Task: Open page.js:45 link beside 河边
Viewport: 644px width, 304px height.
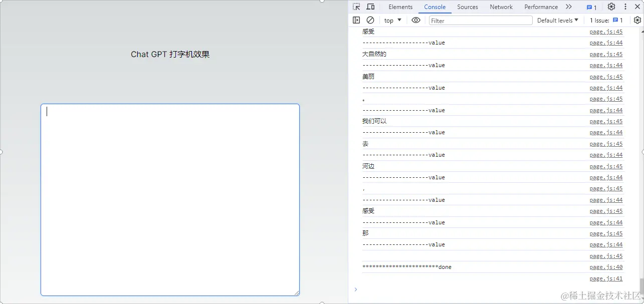Action: 606,166
